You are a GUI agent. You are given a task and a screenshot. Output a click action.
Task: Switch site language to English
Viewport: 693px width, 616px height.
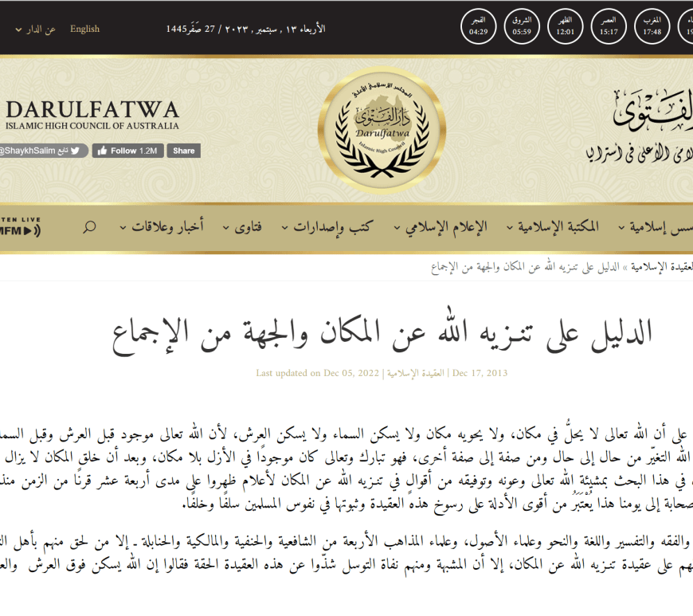coord(84,29)
